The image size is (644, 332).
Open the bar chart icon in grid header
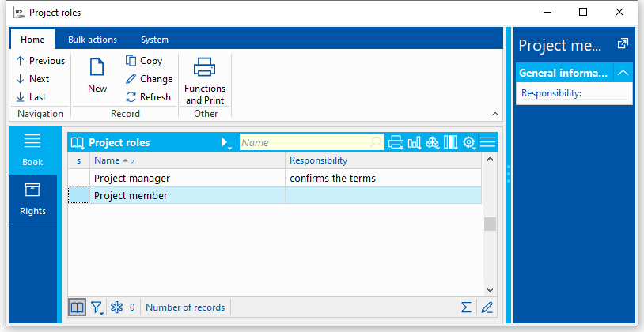click(x=414, y=143)
